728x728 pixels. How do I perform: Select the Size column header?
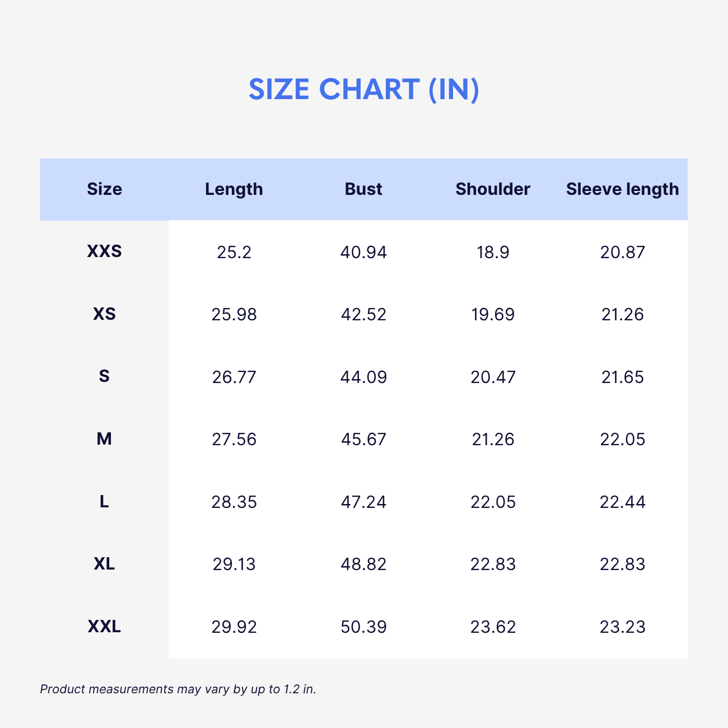pos(104,189)
